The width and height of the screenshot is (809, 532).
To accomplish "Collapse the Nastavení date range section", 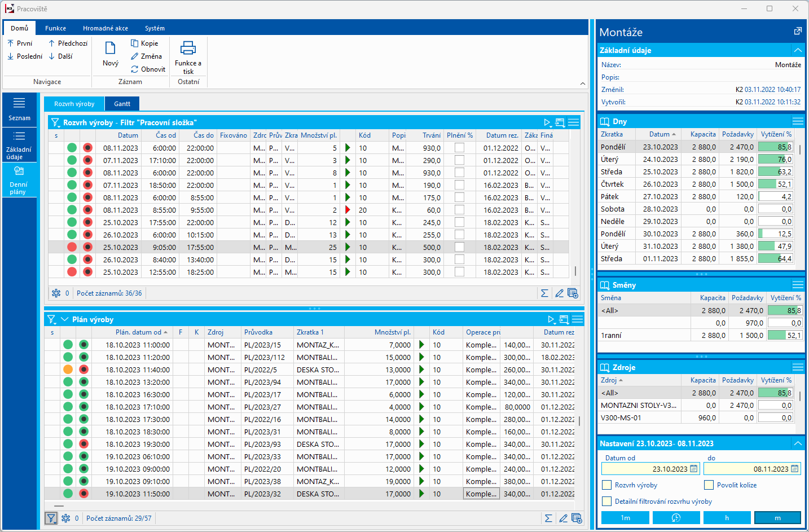I will (x=798, y=444).
